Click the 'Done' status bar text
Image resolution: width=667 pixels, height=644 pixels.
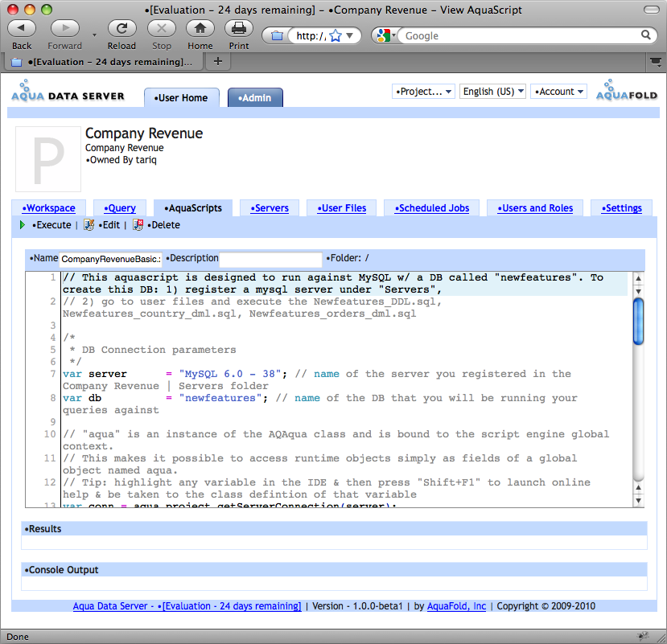click(x=18, y=637)
